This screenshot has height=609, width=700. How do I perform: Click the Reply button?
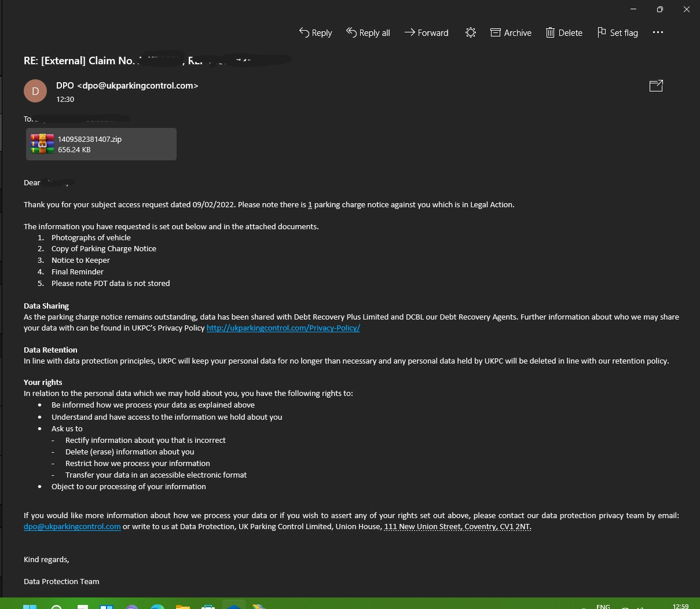click(316, 33)
